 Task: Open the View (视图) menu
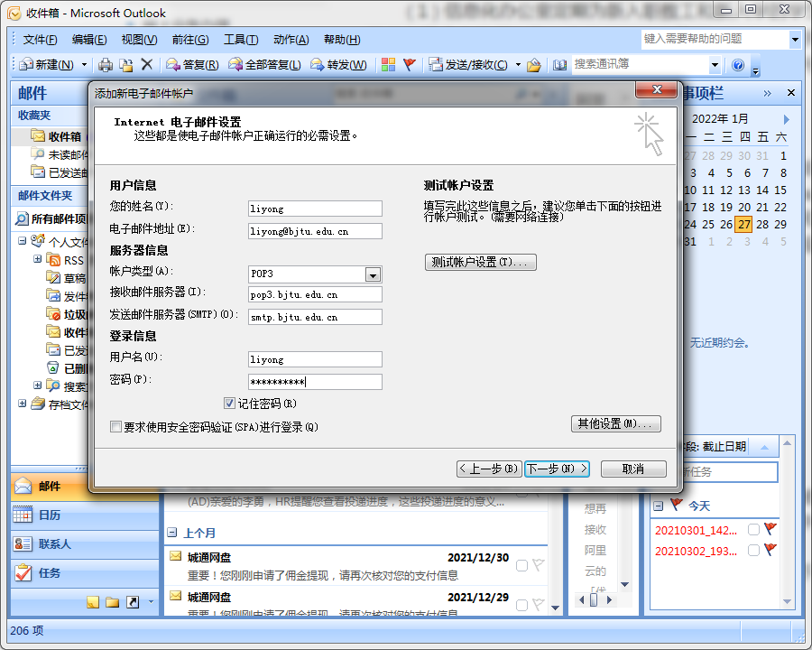point(139,40)
